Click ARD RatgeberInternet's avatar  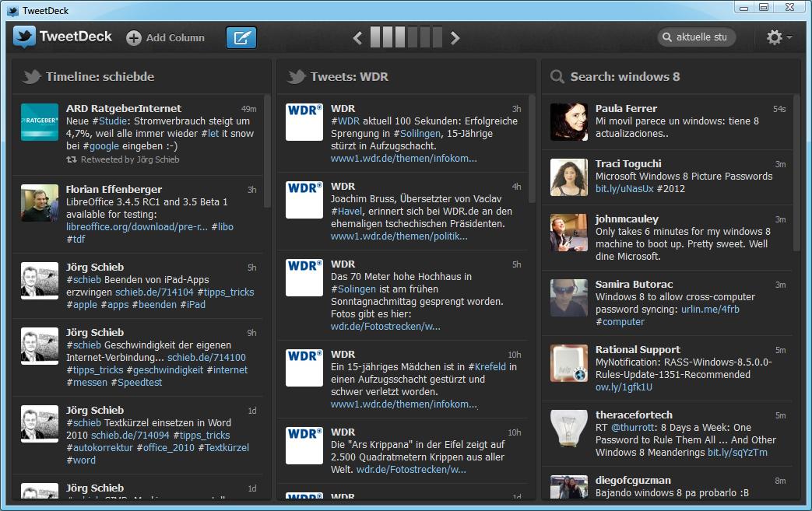coord(40,122)
